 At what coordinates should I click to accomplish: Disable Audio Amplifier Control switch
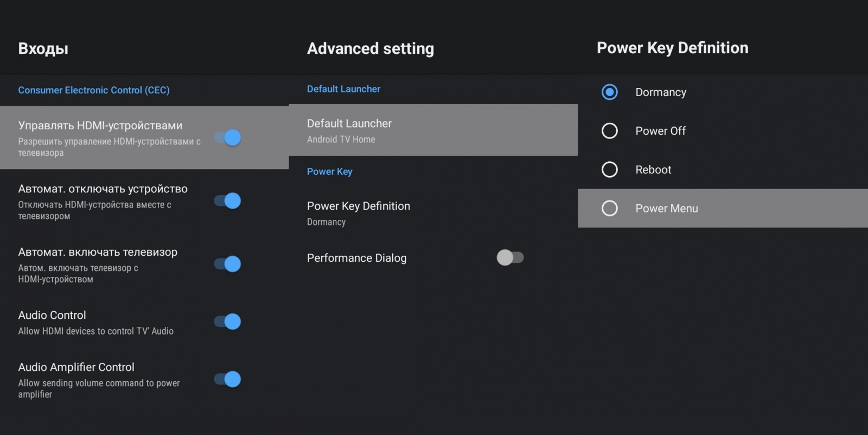228,379
